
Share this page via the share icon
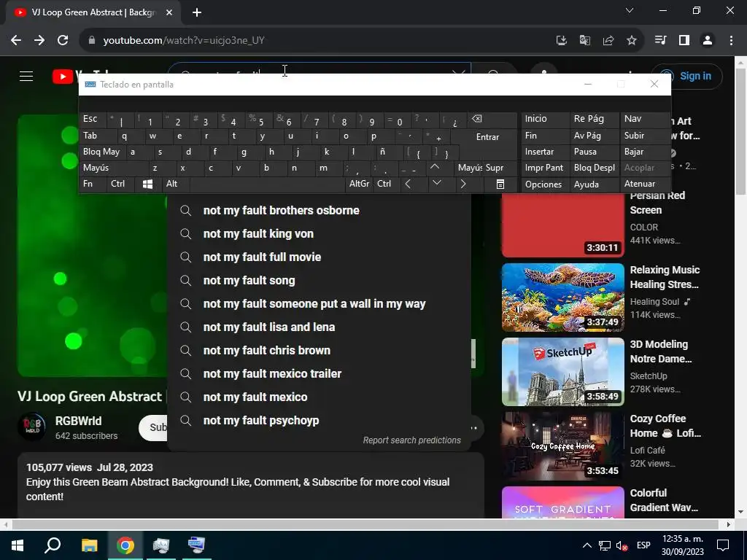608,41
